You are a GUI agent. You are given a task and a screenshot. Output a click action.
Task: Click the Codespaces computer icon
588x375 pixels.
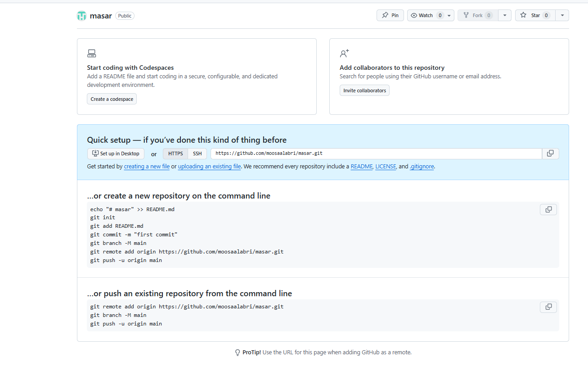coord(92,54)
